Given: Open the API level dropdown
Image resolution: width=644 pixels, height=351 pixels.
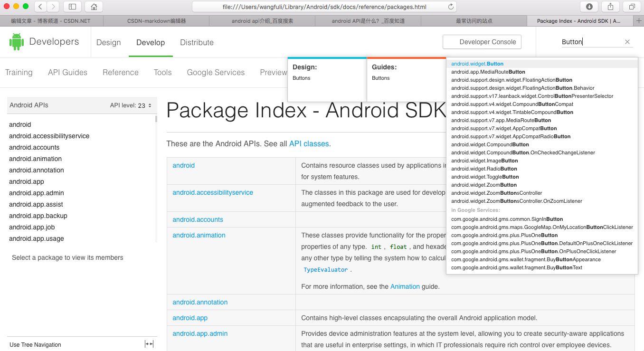Looking at the screenshot, I should click(x=131, y=105).
